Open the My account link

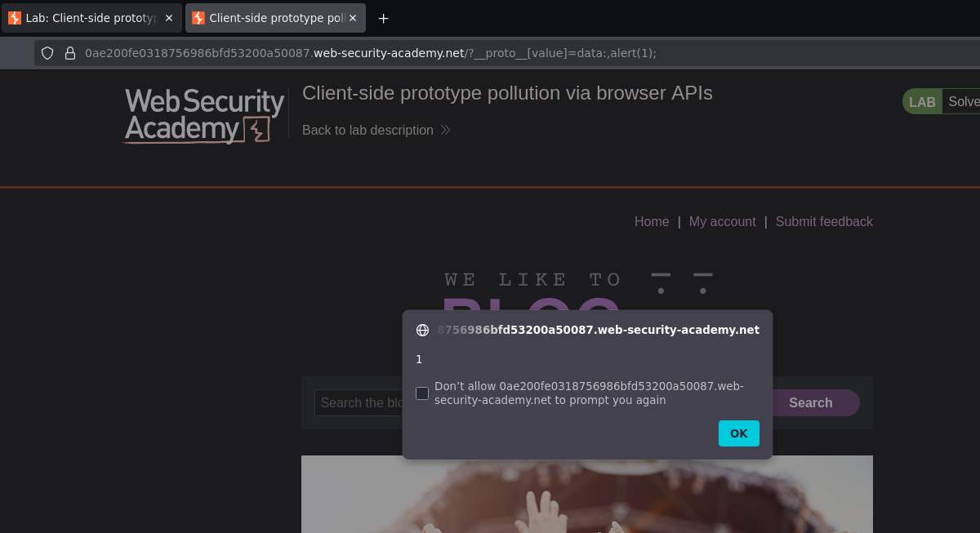[x=722, y=221]
